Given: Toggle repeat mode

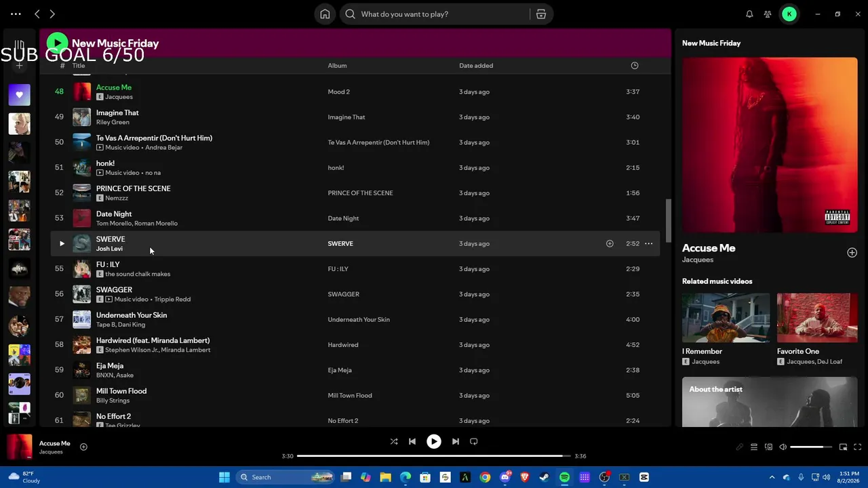Looking at the screenshot, I should pos(474,441).
